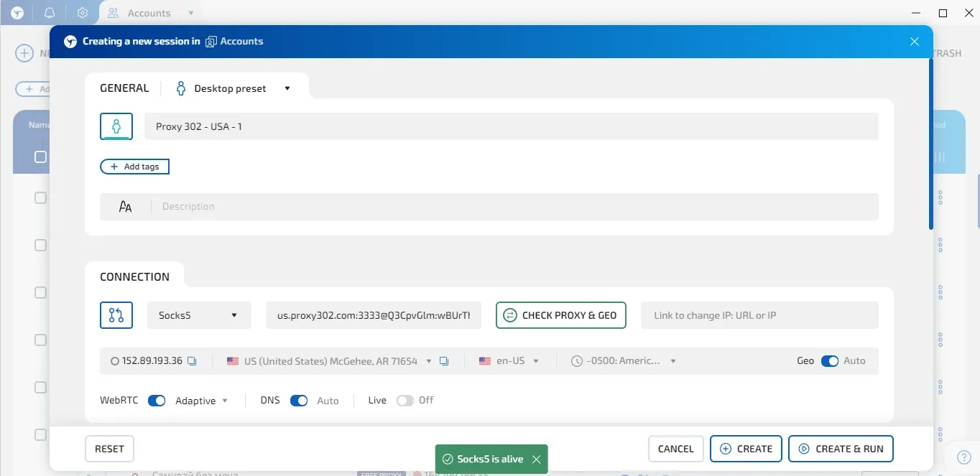980x476 pixels.
Task: Turn on the Live toggle
Action: [404, 400]
